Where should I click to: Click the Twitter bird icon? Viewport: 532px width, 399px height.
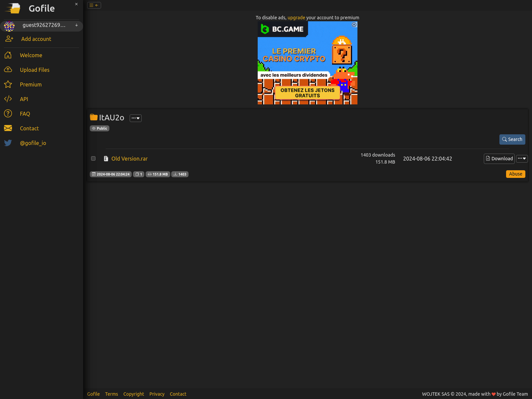8,143
